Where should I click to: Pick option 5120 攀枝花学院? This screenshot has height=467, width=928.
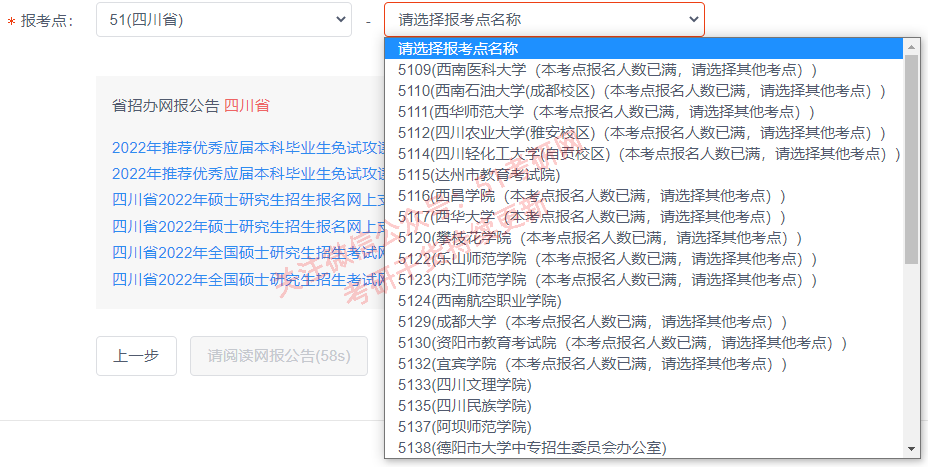click(644, 239)
